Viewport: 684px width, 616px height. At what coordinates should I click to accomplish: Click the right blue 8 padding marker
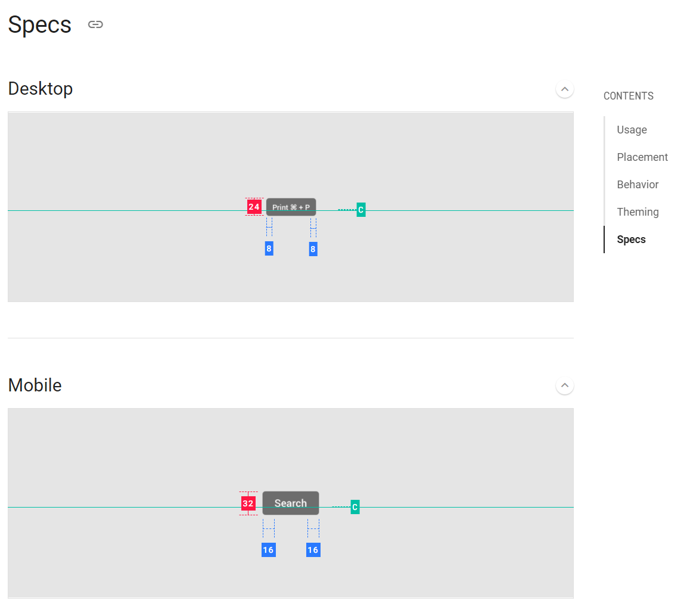point(313,248)
